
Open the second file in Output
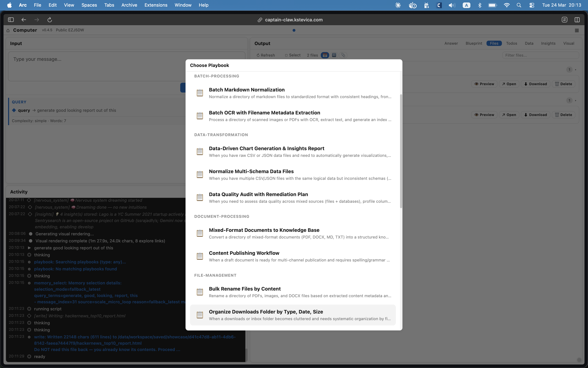coord(509,115)
